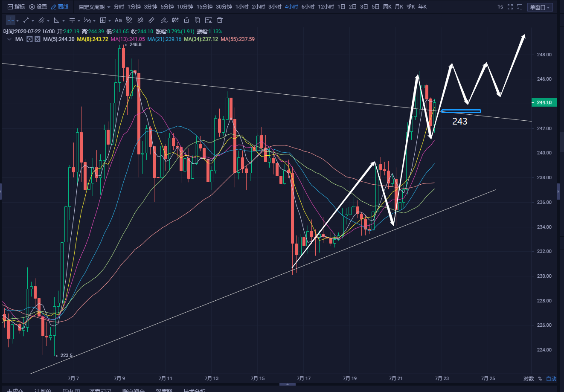Select the 年K yearly timeframe
The width and height of the screenshot is (564, 392).
point(422,7)
